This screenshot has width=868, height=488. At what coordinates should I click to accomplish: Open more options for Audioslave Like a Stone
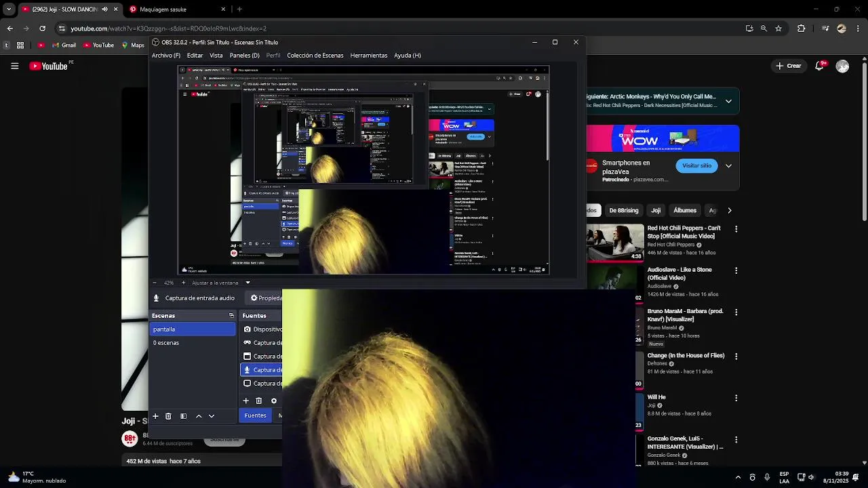pyautogui.click(x=736, y=270)
